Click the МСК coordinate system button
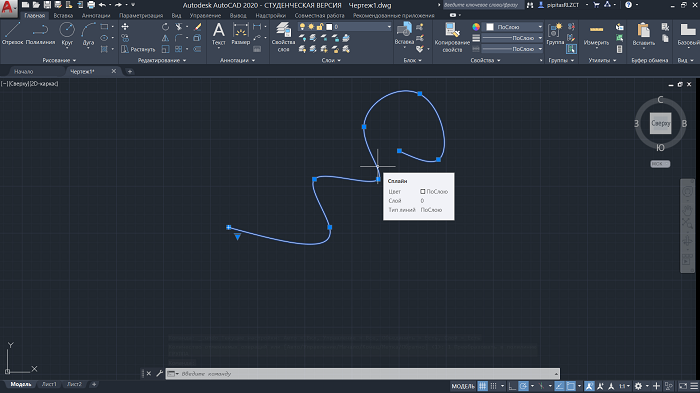 pos(660,164)
